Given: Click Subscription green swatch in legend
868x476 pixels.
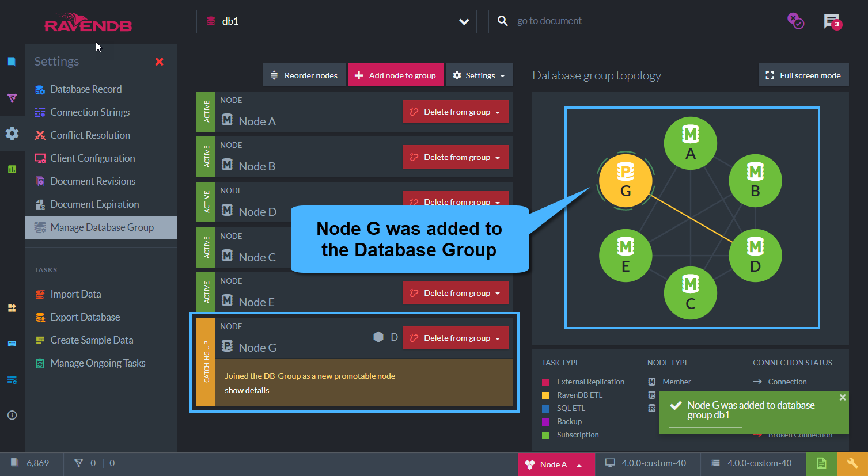Looking at the screenshot, I should pyautogui.click(x=546, y=435).
